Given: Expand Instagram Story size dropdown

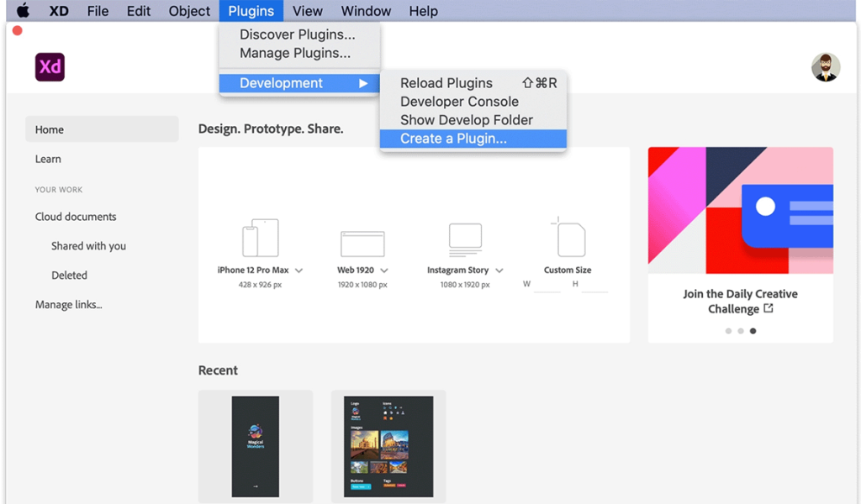Looking at the screenshot, I should click(x=499, y=270).
